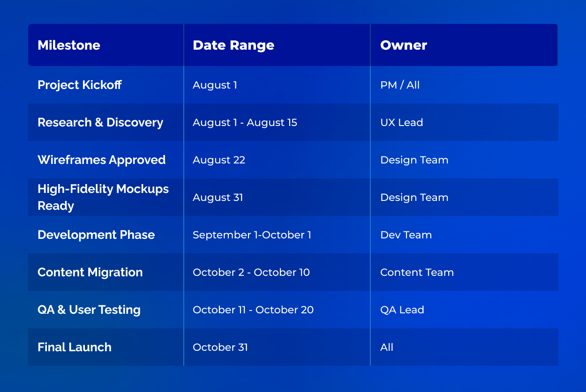
Task: Click the Date Range column header
Action: [x=233, y=45]
